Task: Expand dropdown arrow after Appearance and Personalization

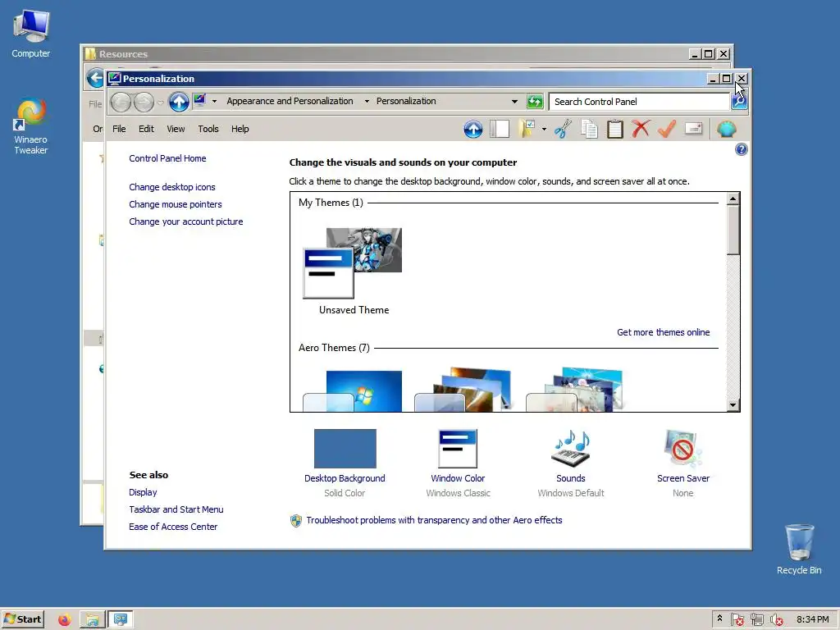Action: pyautogui.click(x=367, y=101)
